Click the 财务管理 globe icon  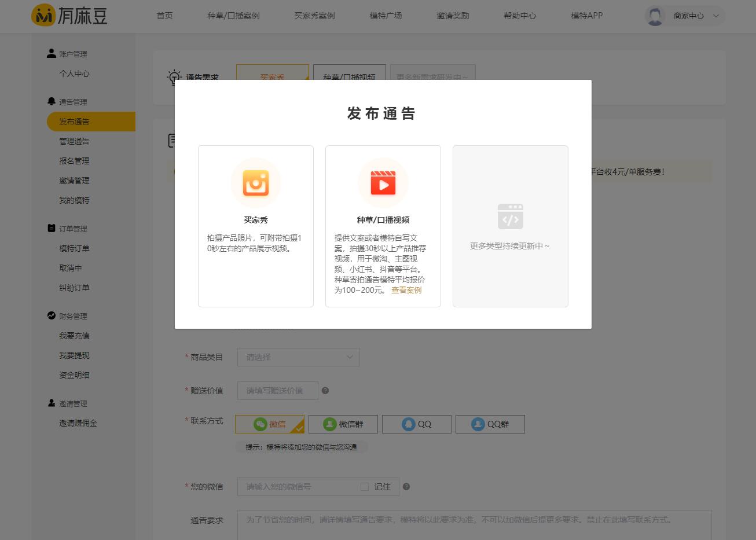pyautogui.click(x=52, y=315)
